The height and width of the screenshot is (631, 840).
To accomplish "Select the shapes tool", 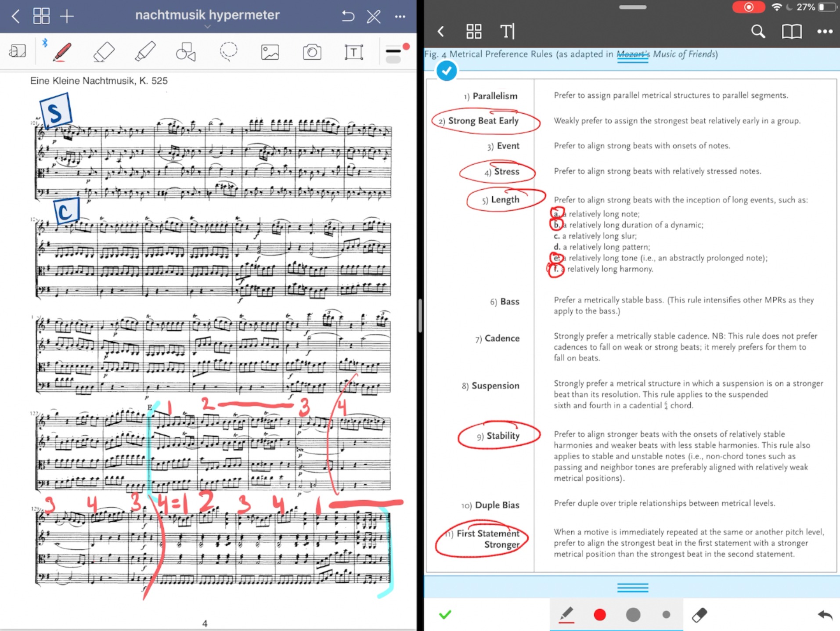I will (x=186, y=52).
